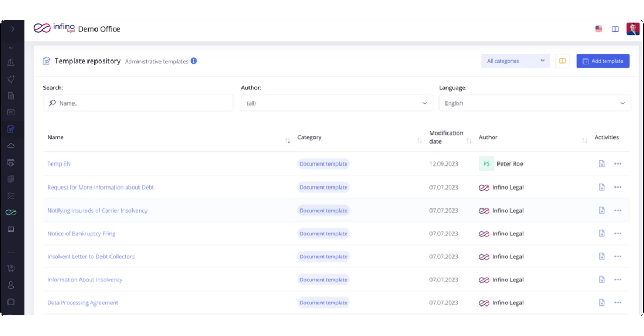This screenshot has height=336, width=644.
Task: Open the user profile avatar
Action: tap(633, 29)
